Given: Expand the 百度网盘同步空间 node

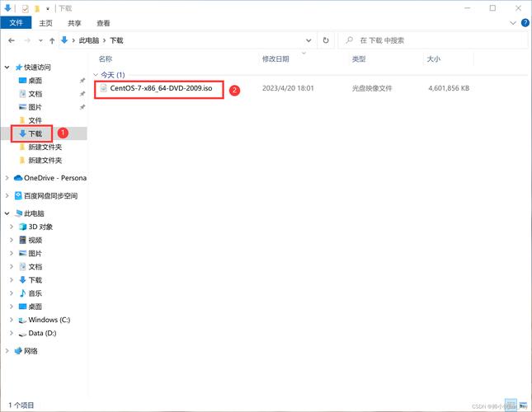Looking at the screenshot, I should [7, 195].
